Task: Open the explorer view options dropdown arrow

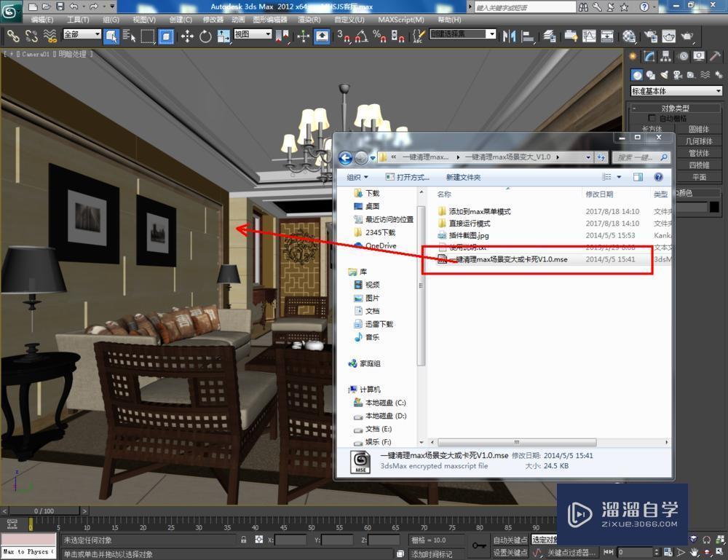Action: (619, 177)
